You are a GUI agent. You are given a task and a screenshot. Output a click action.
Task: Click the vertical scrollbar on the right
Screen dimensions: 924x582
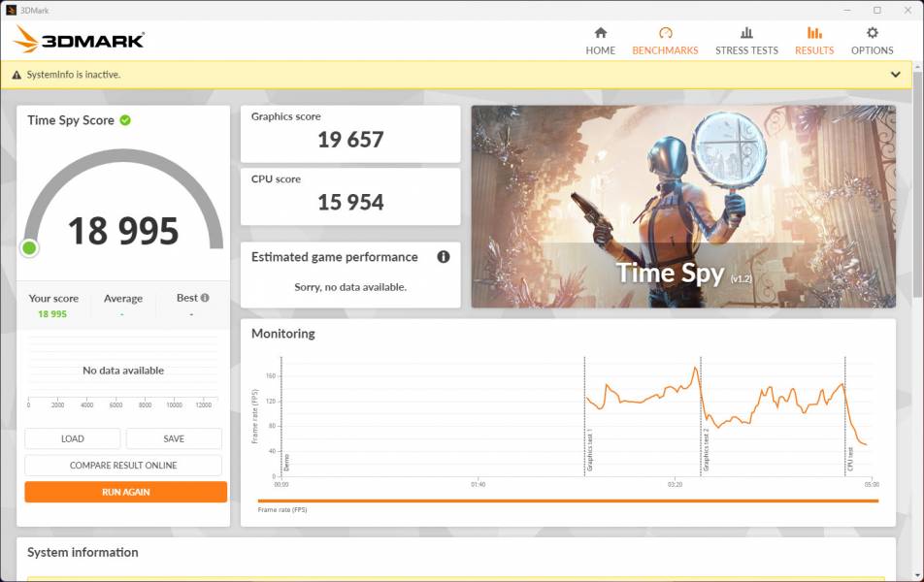[x=918, y=194]
